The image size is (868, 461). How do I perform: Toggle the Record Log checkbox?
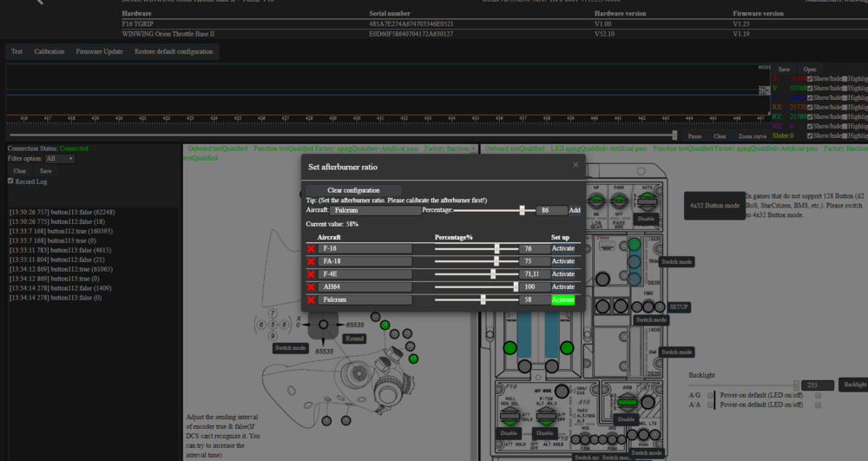pos(11,181)
